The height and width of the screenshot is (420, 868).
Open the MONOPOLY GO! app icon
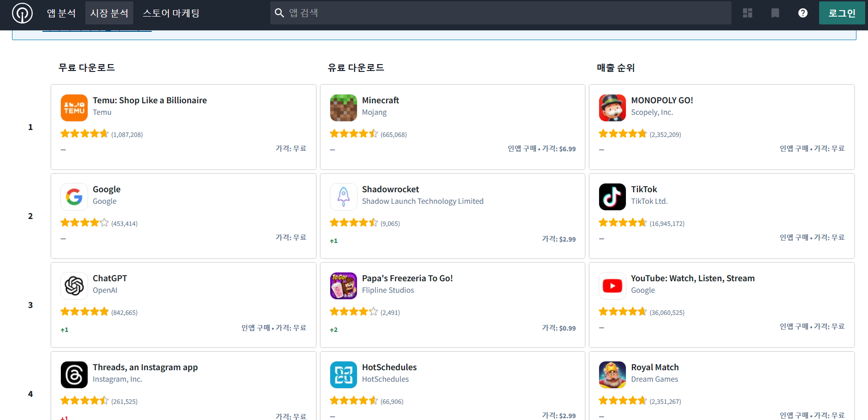tap(612, 108)
